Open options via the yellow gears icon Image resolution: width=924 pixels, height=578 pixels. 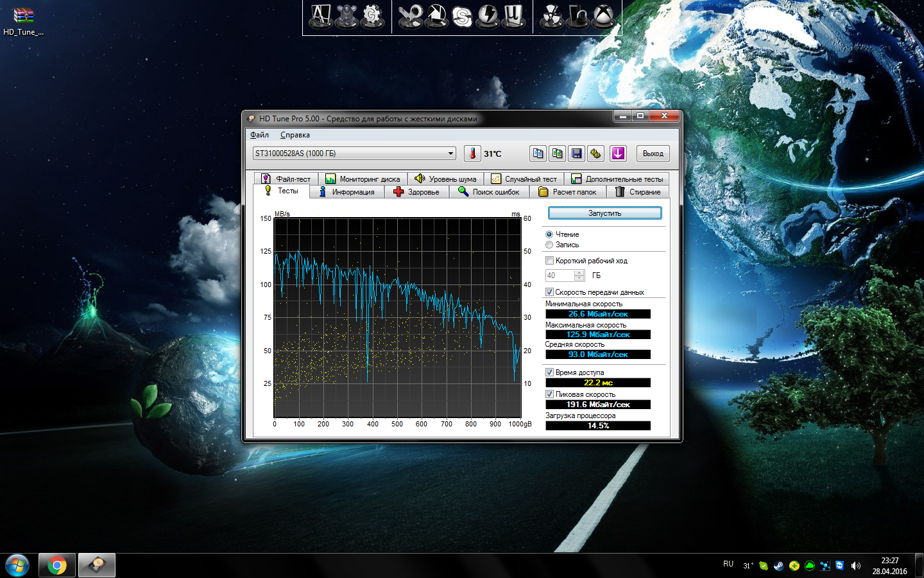pyautogui.click(x=596, y=153)
